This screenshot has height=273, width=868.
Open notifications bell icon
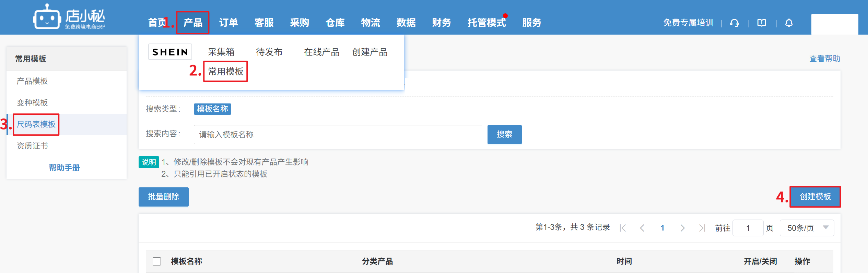pos(789,23)
